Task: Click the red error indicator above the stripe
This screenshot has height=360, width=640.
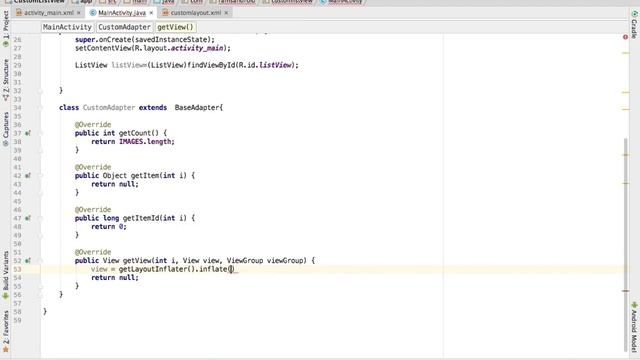Action: (625, 37)
